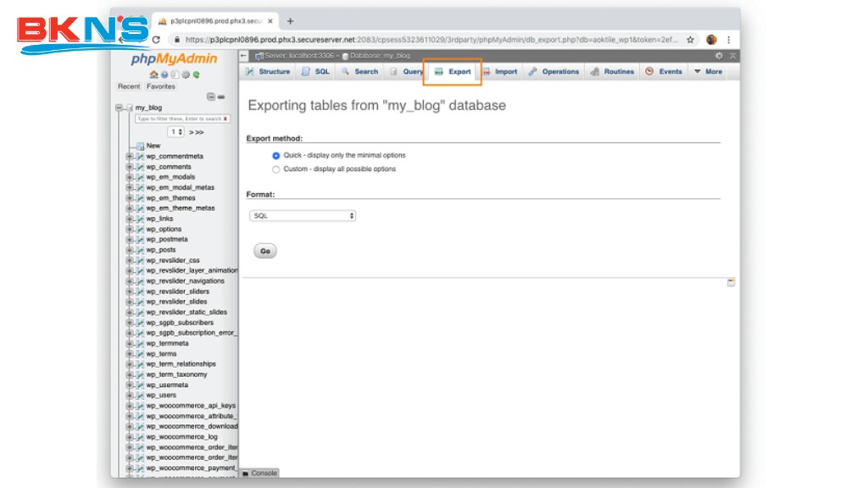Open the wp_options table in tree
868x488 pixels.
tap(164, 229)
